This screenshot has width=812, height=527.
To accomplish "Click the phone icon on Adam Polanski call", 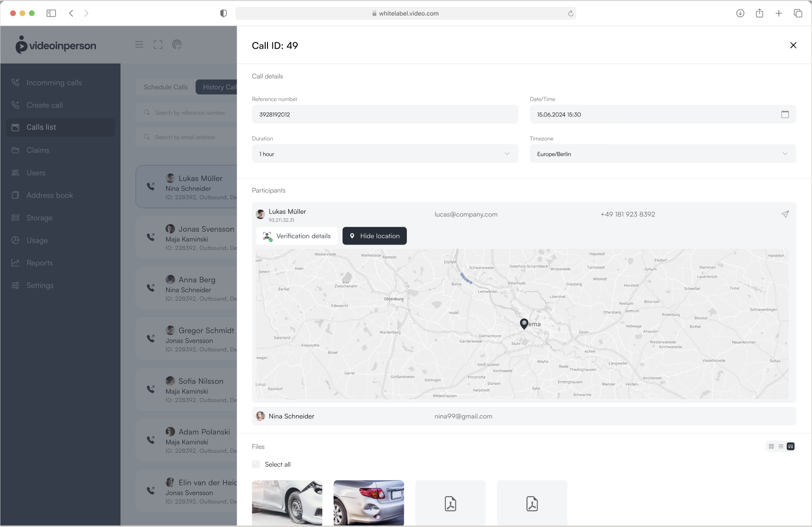I will tap(151, 440).
